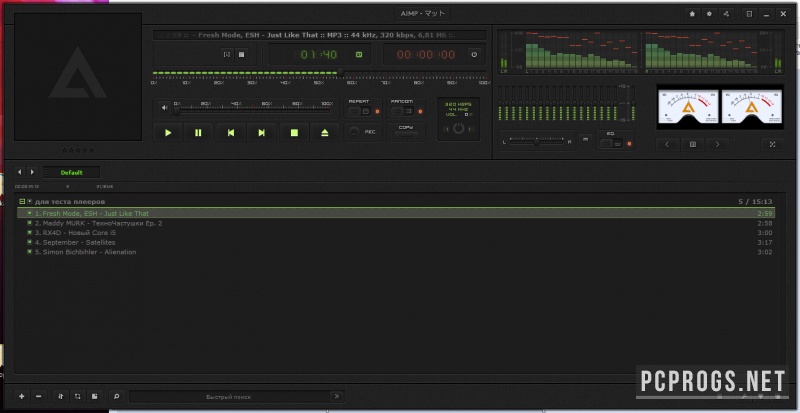Click the A-B repeat section icon
This screenshot has width=800, height=413.
point(228,54)
